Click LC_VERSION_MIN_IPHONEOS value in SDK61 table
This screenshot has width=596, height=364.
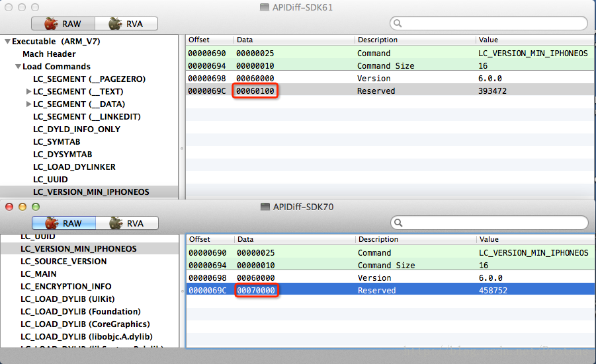click(533, 53)
